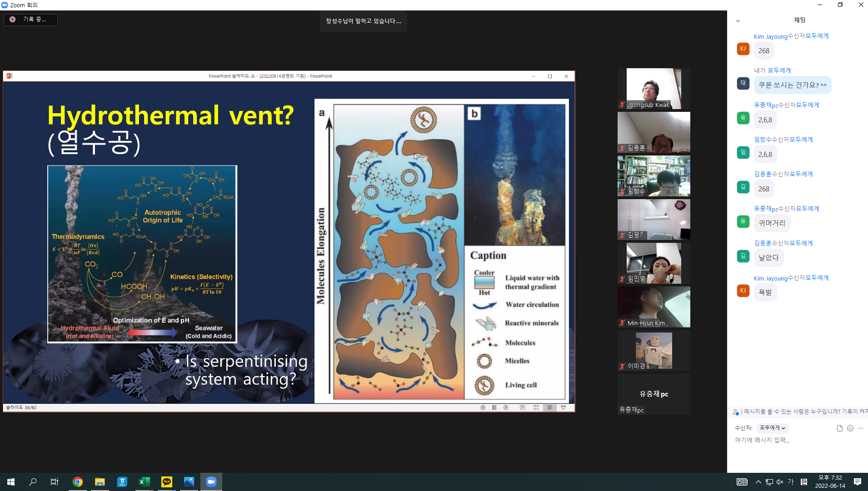
Task: Select Min-Hyun Kim video thumbnail
Action: pyautogui.click(x=653, y=307)
